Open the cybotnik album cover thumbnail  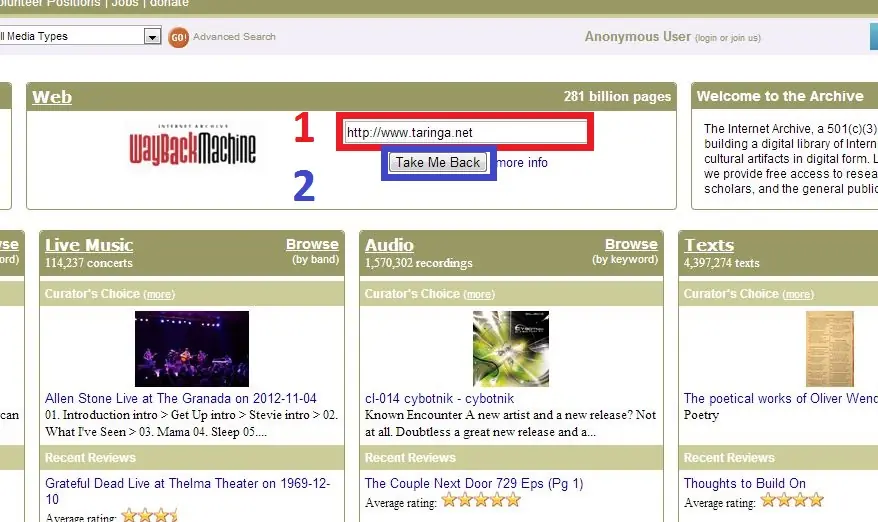tap(511, 349)
